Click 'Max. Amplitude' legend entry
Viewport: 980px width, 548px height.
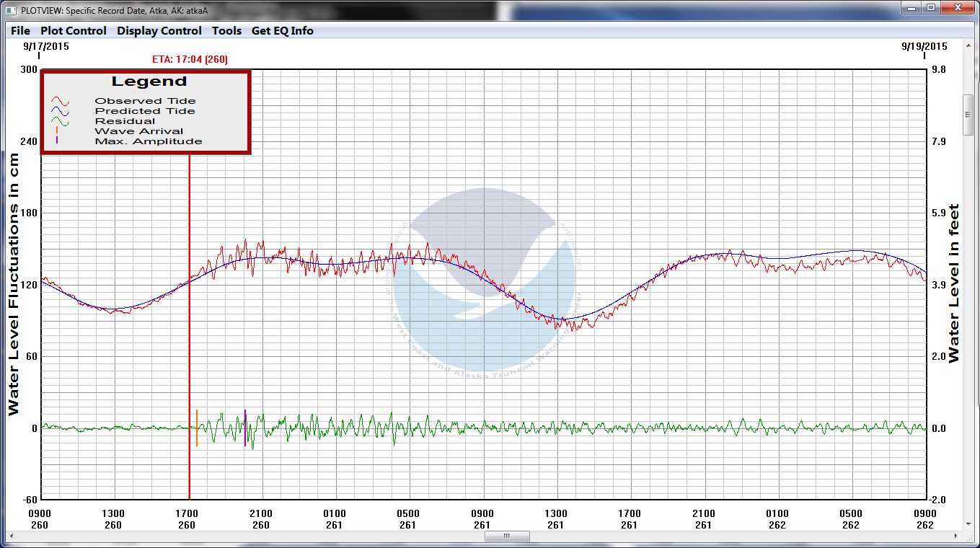[149, 141]
